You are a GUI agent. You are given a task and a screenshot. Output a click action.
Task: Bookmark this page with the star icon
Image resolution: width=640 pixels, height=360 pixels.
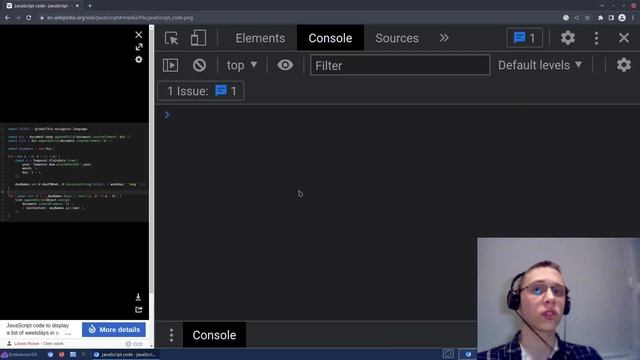pyautogui.click(x=587, y=18)
